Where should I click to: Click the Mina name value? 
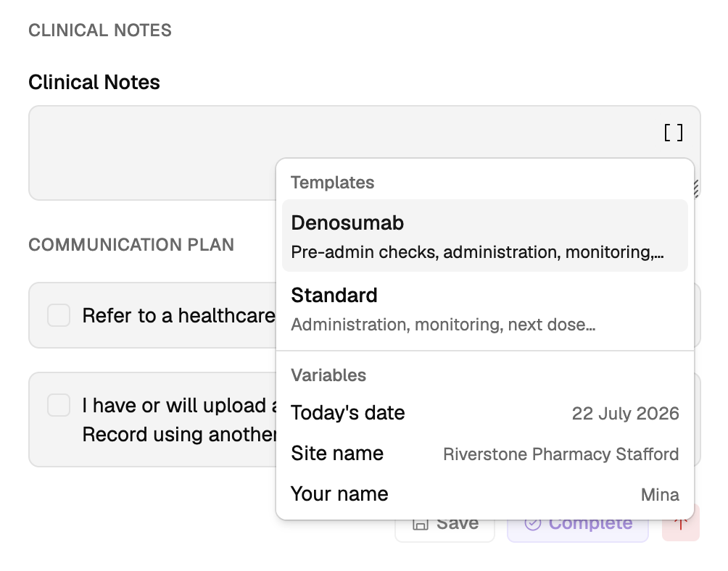point(660,495)
